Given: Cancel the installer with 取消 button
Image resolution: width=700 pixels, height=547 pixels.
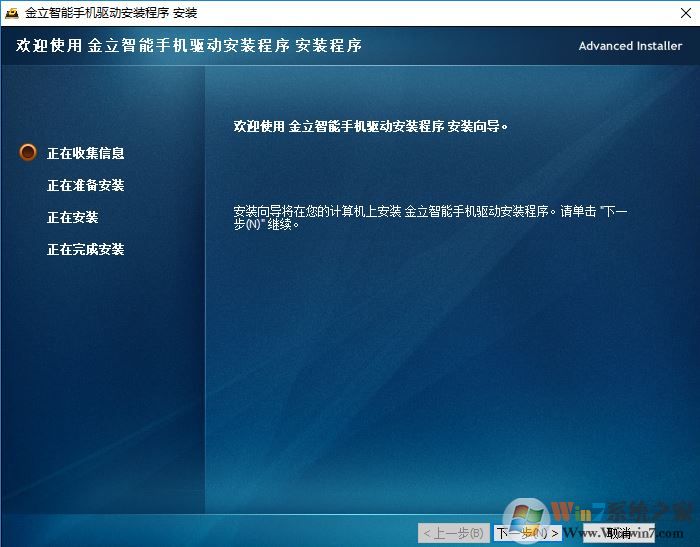Looking at the screenshot, I should tap(619, 533).
